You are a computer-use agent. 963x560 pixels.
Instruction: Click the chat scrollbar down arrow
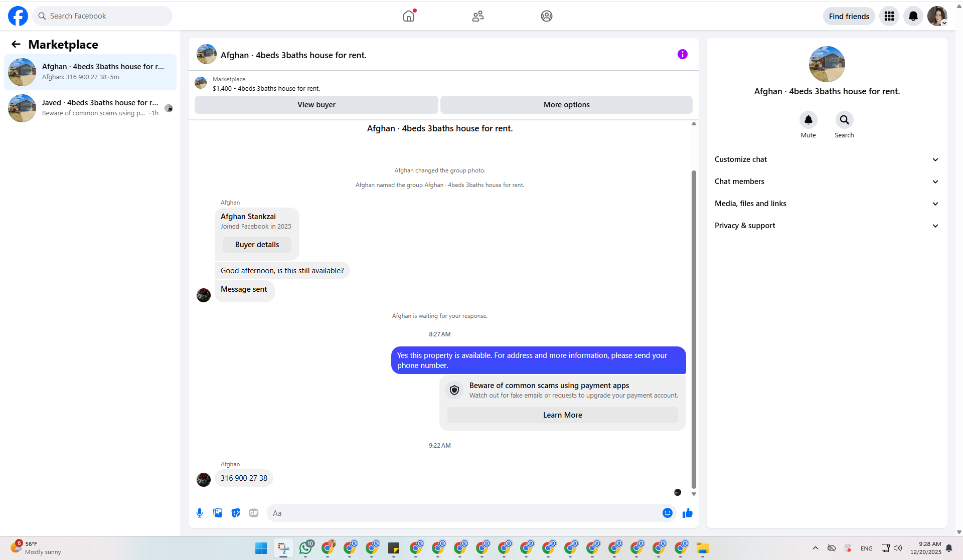click(694, 494)
